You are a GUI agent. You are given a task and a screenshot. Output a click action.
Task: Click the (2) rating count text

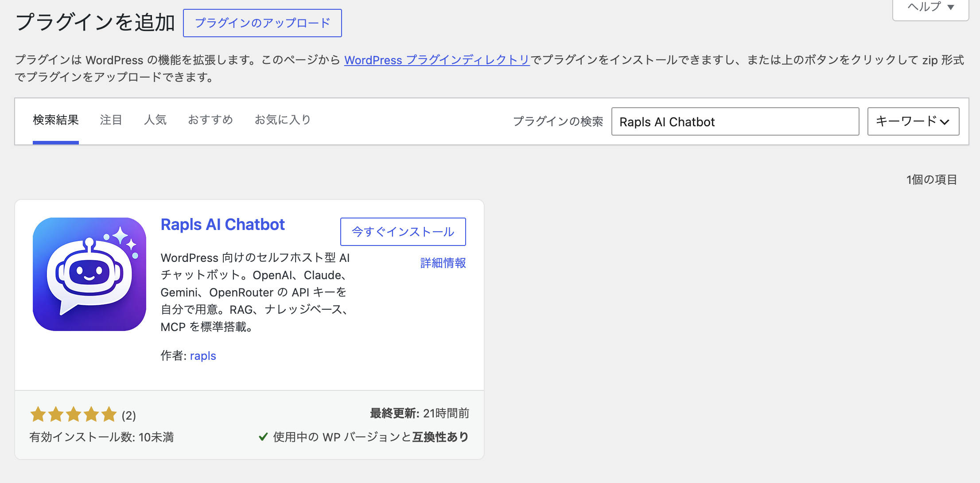click(129, 416)
